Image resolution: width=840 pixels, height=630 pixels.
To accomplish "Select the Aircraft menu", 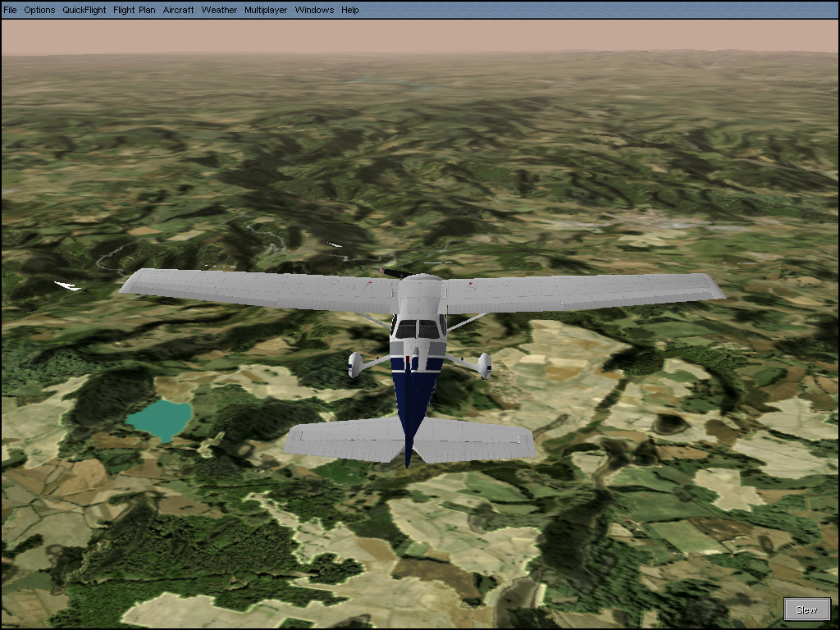I will tap(179, 10).
